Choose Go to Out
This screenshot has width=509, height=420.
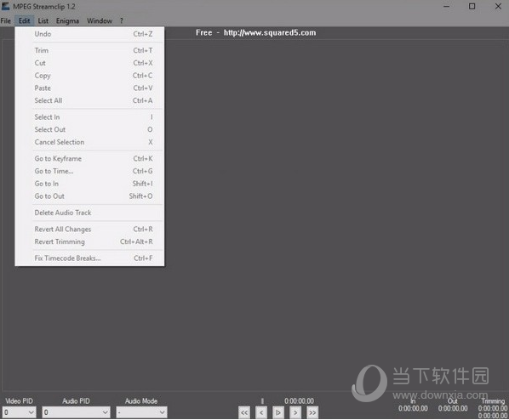click(x=89, y=196)
